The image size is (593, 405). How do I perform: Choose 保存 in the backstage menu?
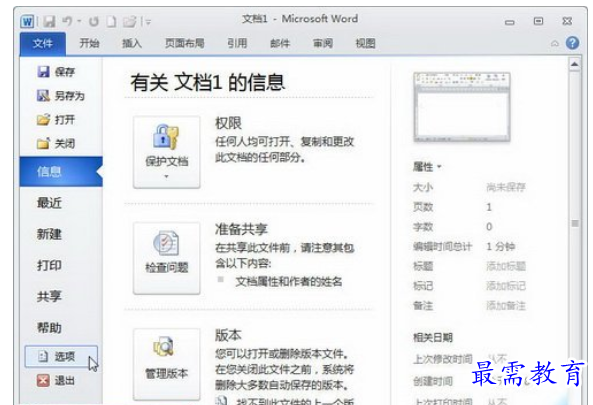[56, 71]
